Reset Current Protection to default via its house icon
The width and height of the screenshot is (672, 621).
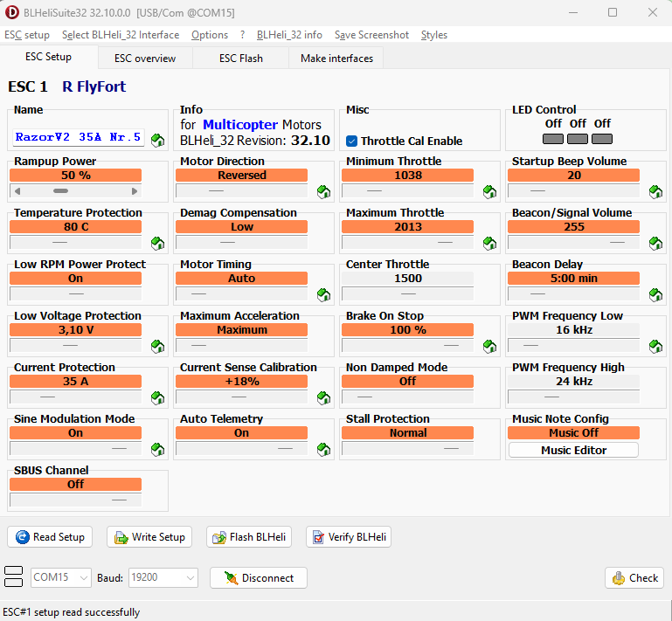(x=157, y=398)
